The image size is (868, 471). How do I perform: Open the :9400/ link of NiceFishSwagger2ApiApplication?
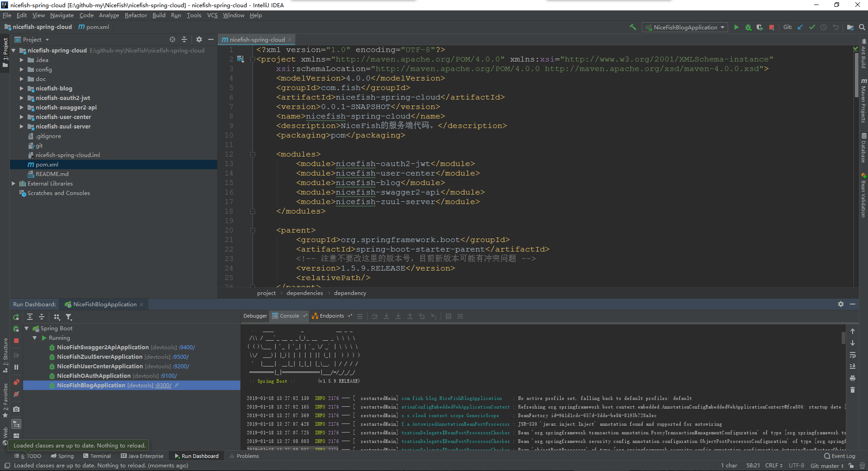coord(187,347)
